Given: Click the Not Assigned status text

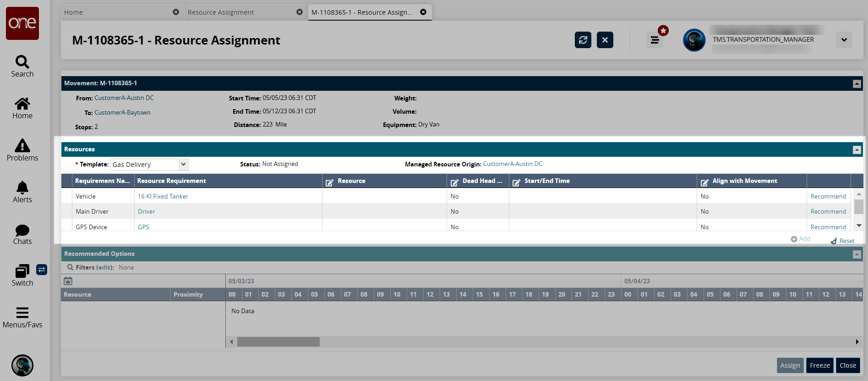Looking at the screenshot, I should click(x=280, y=164).
